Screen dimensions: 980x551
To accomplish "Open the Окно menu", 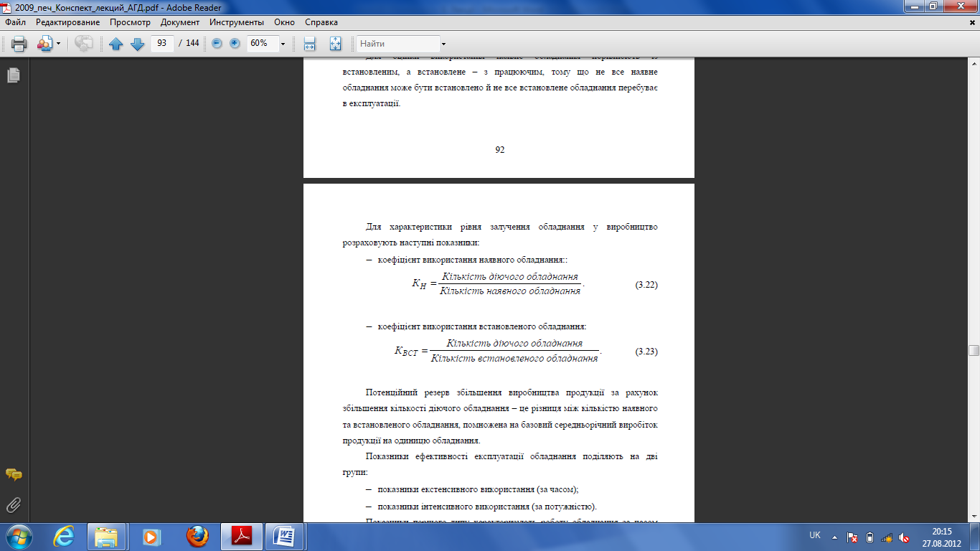I will pyautogui.click(x=284, y=22).
